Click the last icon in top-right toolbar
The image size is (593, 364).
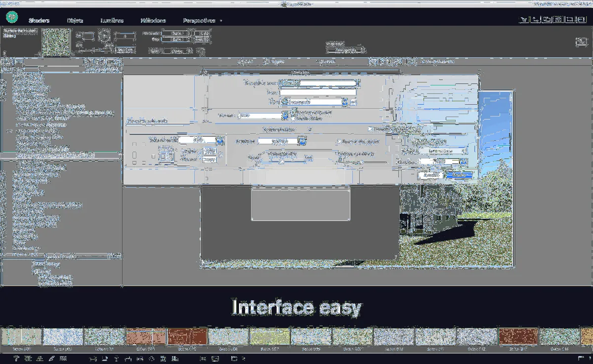pos(581,20)
